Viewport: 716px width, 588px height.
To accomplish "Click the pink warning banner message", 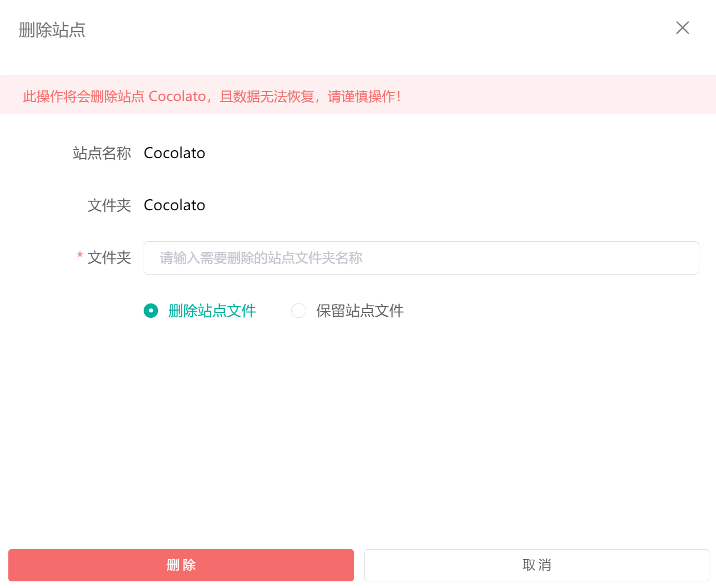I will (x=212, y=96).
